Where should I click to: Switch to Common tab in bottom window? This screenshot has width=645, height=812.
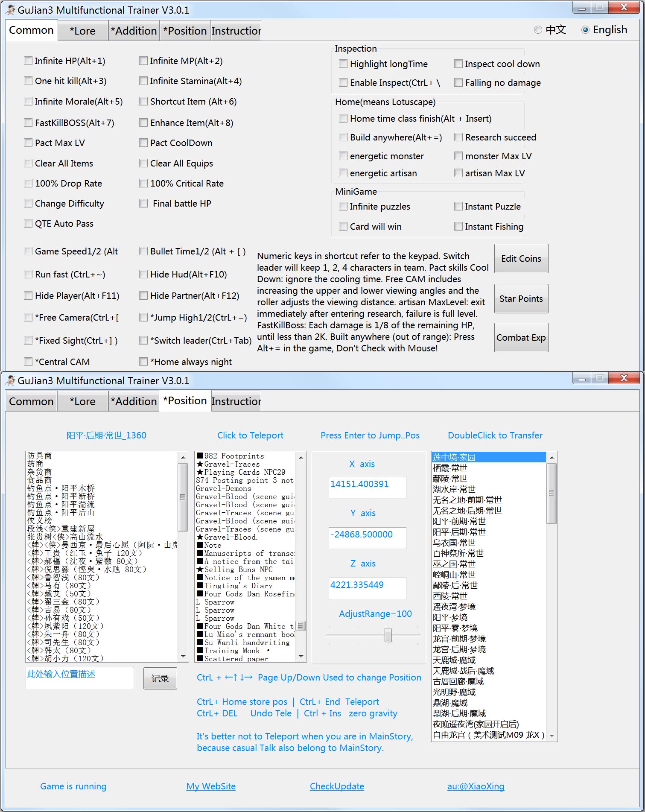point(31,401)
